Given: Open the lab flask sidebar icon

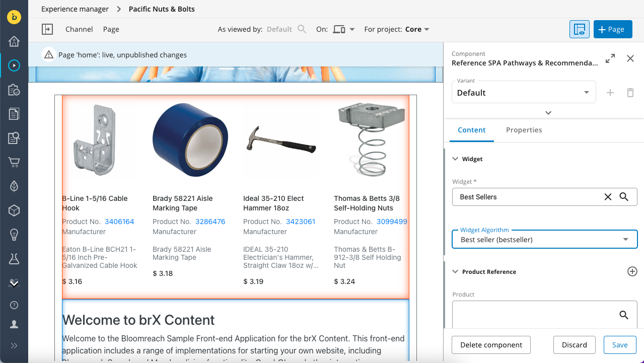Looking at the screenshot, I should tap(14, 259).
